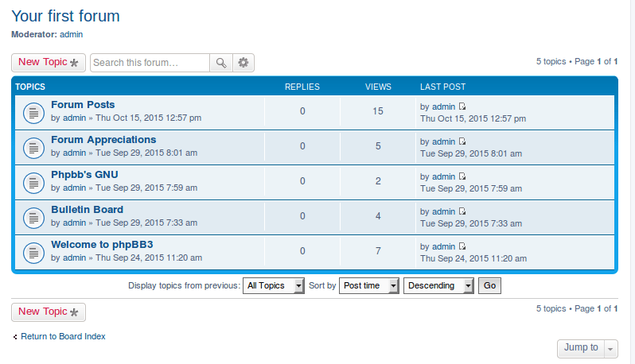Viewport: 635px width, 364px height.
Task: Click the magnifier search icon button
Action: 221,63
